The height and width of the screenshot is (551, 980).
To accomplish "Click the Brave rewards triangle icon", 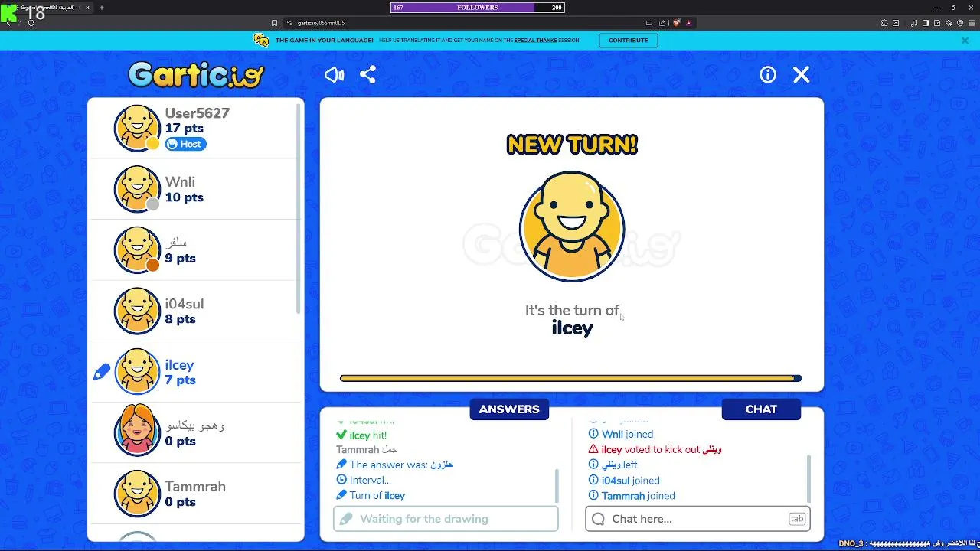I will (x=689, y=23).
